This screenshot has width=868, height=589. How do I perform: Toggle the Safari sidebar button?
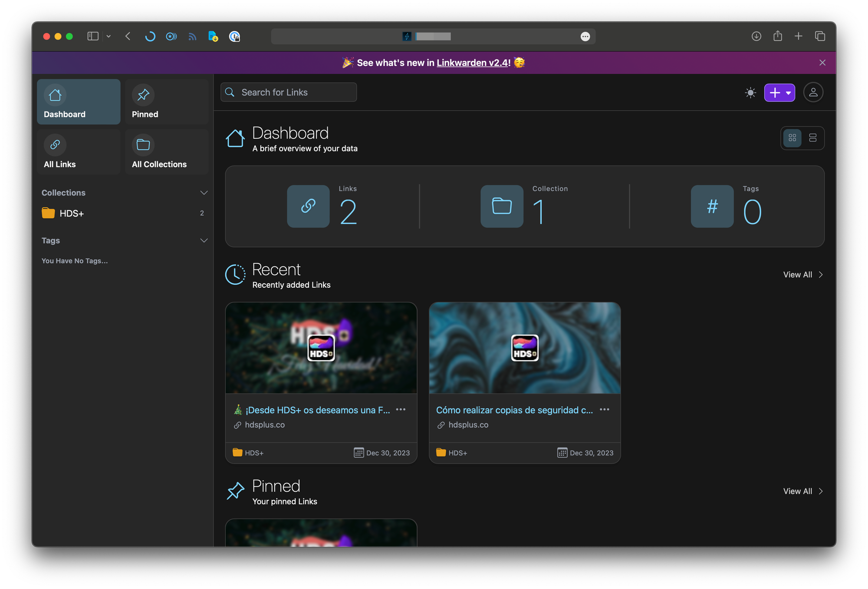click(93, 36)
